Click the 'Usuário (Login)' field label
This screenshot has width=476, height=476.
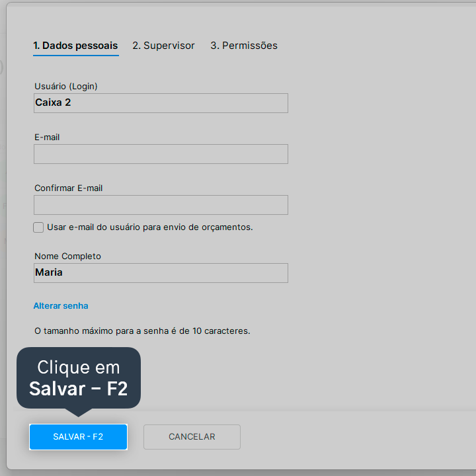66,86
